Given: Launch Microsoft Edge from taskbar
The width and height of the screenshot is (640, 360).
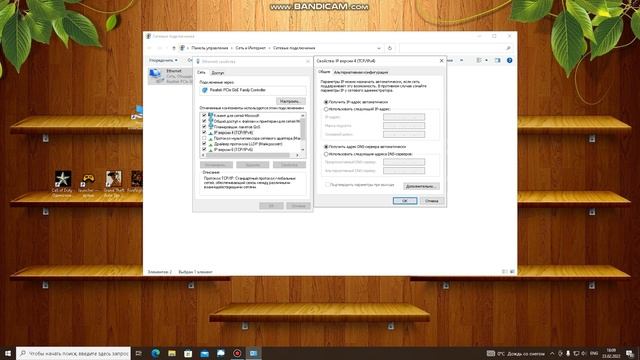Looking at the screenshot, I should point(156,353).
